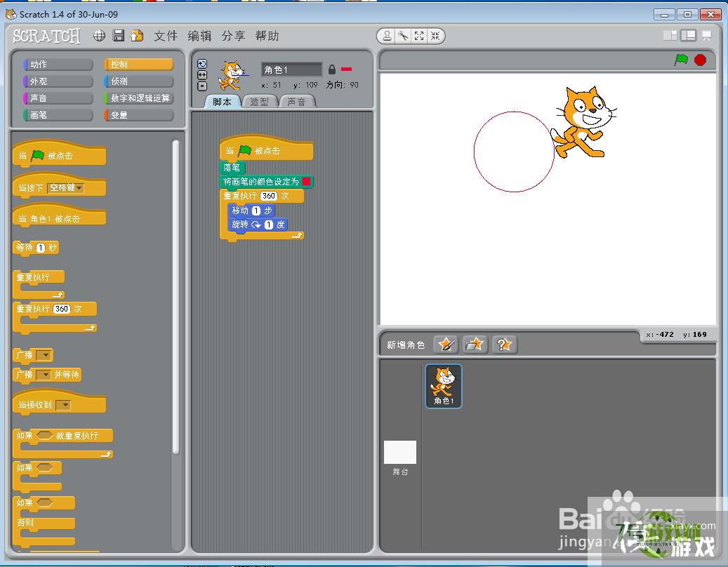Click the 360 repeat count in script
Screen dimensions: 728x567
tap(269, 196)
